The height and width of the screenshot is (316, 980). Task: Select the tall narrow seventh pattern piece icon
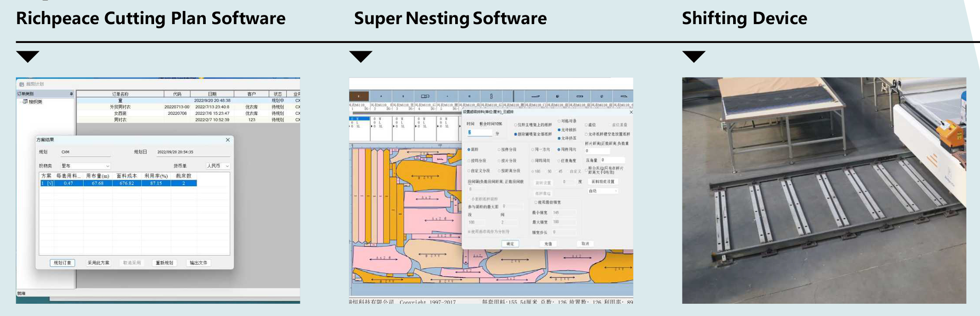pos(491,96)
